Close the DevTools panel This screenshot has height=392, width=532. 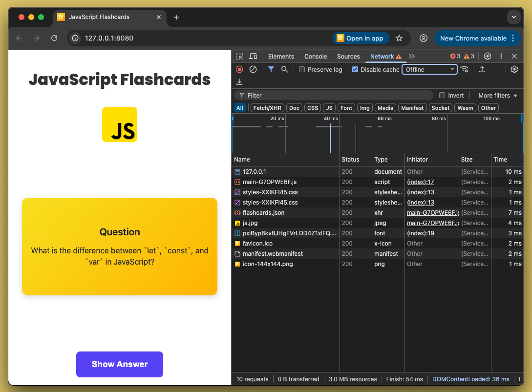514,56
